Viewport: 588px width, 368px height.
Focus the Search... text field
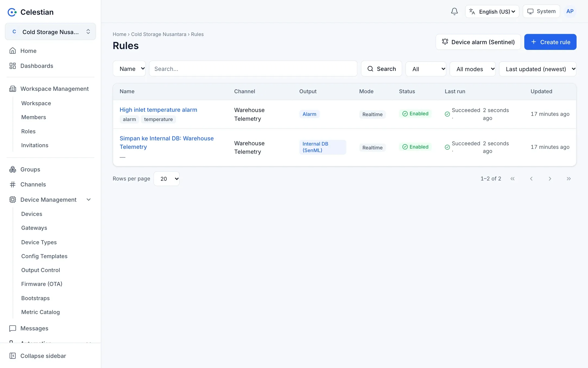tap(253, 69)
